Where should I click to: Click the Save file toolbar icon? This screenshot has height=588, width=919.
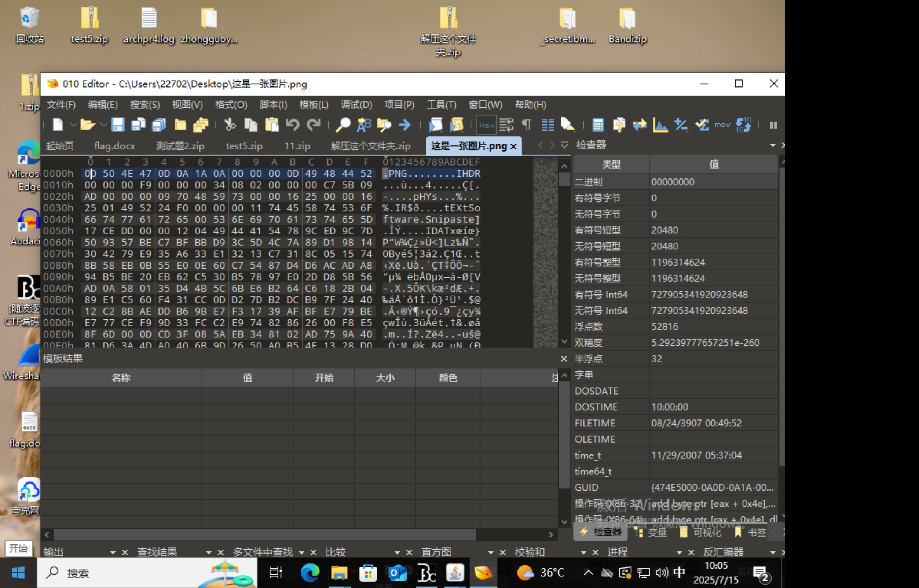tap(118, 125)
